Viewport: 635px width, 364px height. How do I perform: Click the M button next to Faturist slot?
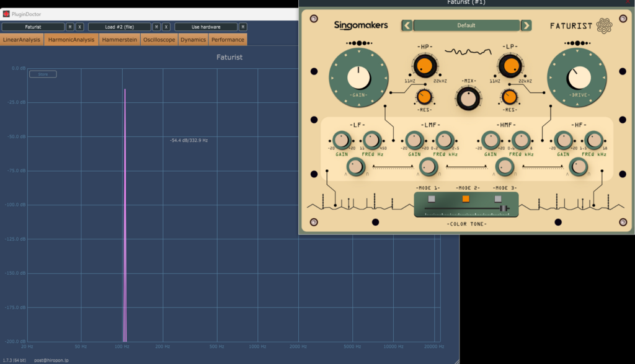70,27
